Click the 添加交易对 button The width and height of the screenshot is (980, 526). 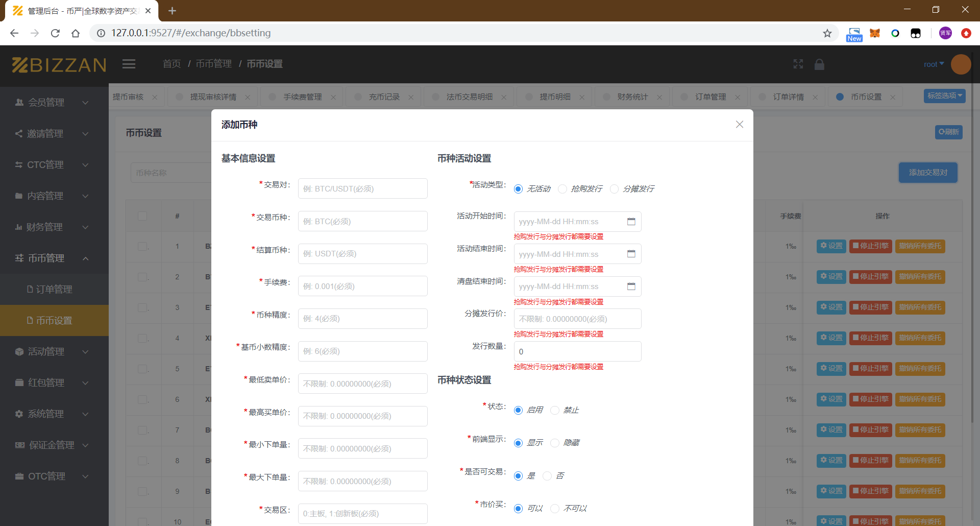(927, 173)
